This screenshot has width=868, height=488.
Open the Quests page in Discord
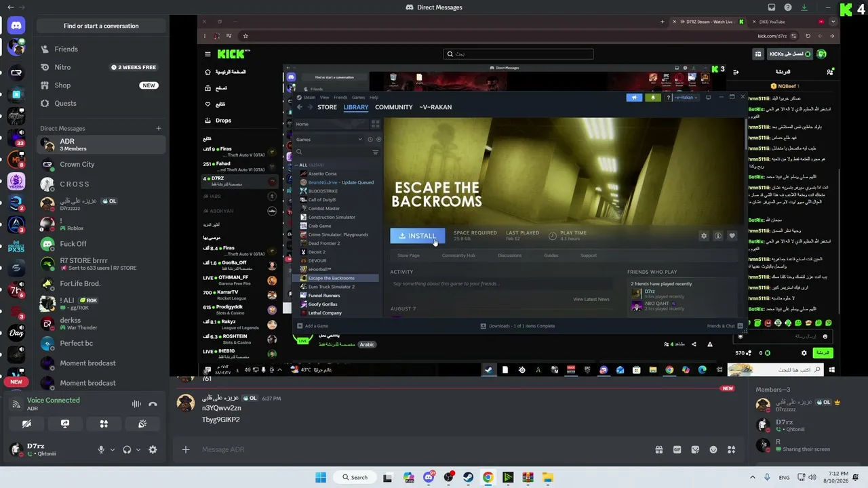tap(101, 103)
